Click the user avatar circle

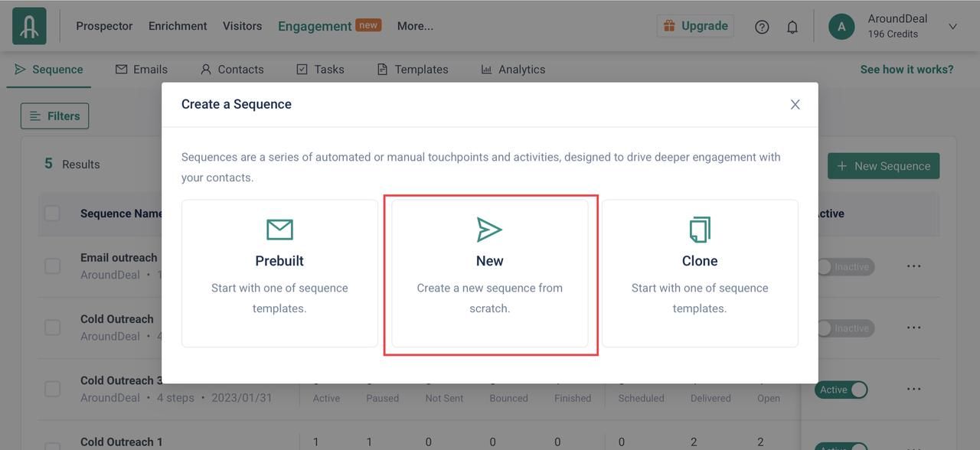(841, 26)
